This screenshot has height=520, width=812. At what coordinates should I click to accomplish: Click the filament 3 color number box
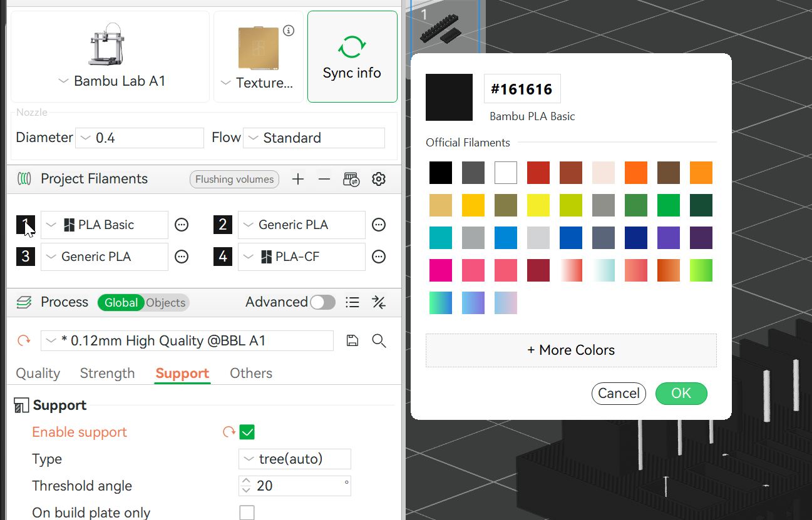[26, 257]
